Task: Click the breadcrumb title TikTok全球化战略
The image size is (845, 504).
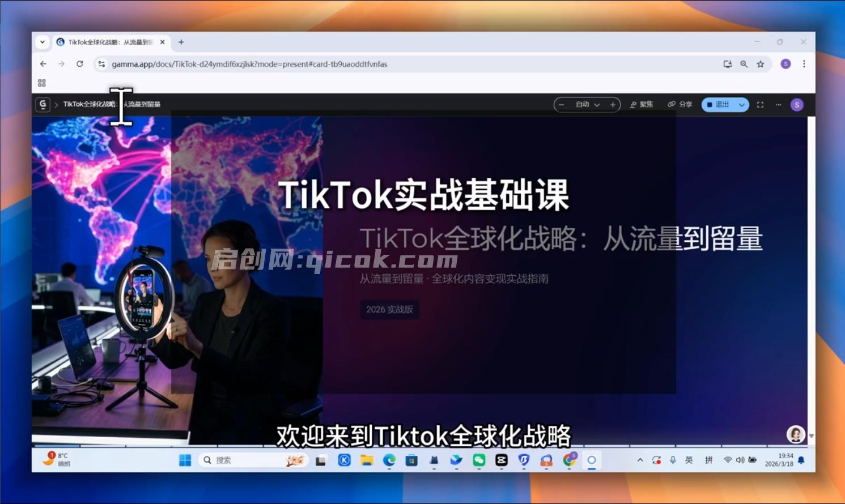Action: (x=112, y=104)
